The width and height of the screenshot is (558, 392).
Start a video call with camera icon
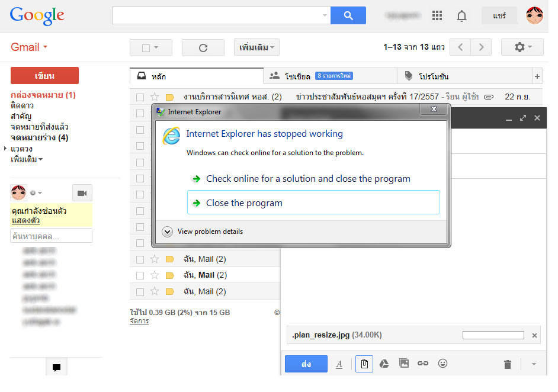click(82, 193)
